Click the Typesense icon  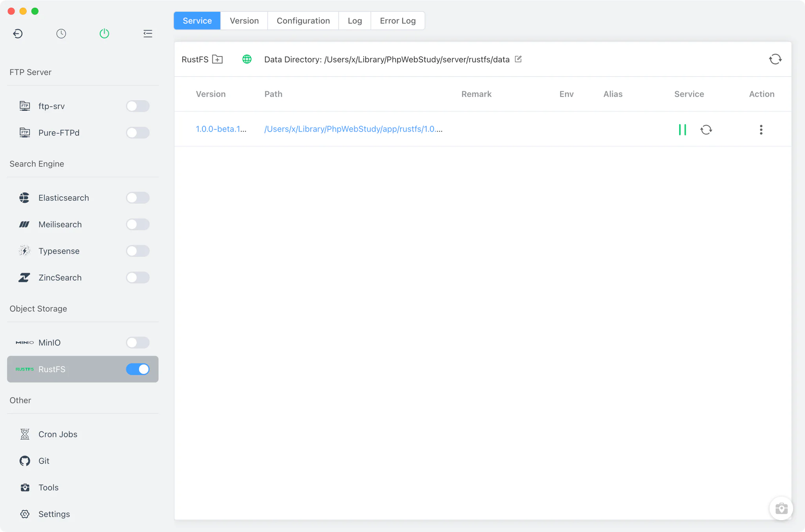pyautogui.click(x=24, y=251)
